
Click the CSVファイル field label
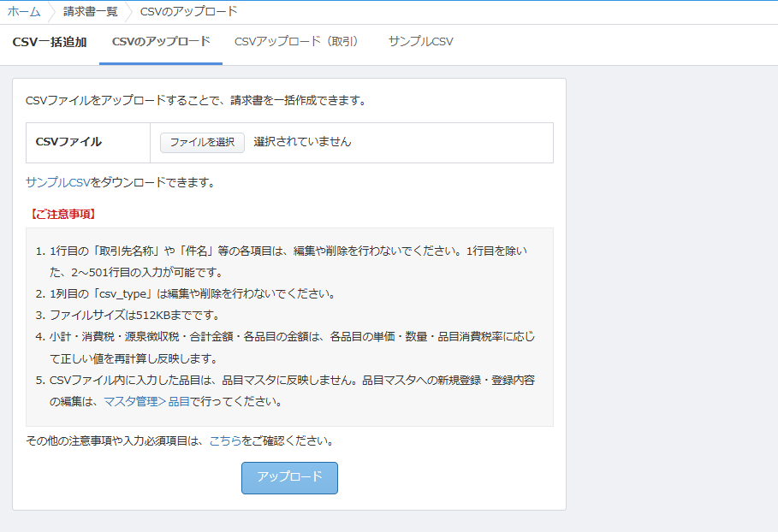pos(68,142)
